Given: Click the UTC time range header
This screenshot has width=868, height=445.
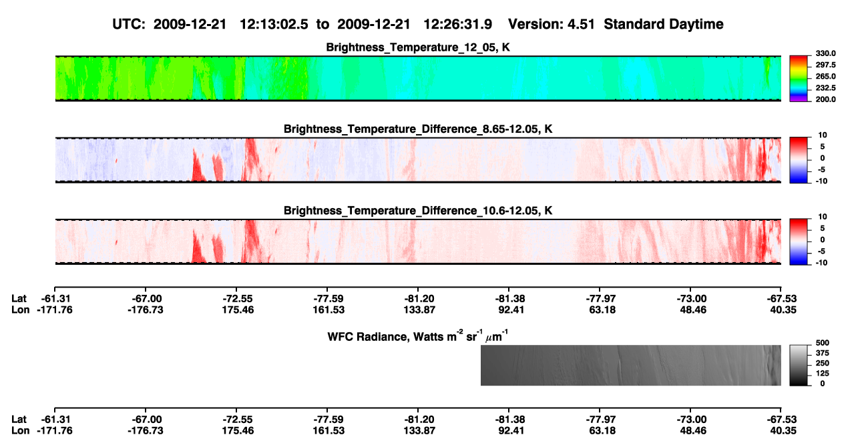Looking at the screenshot, I should click(418, 24).
